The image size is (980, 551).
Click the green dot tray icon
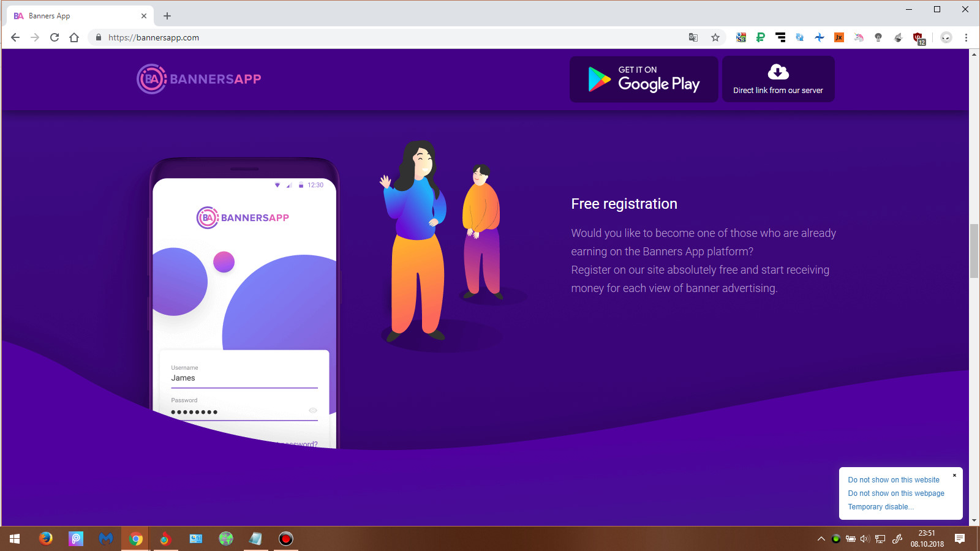pyautogui.click(x=835, y=539)
